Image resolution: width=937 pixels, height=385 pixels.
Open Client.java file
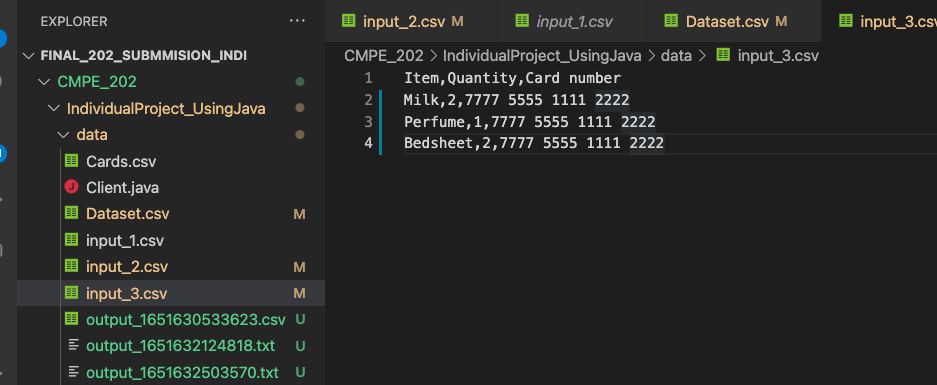[123, 188]
